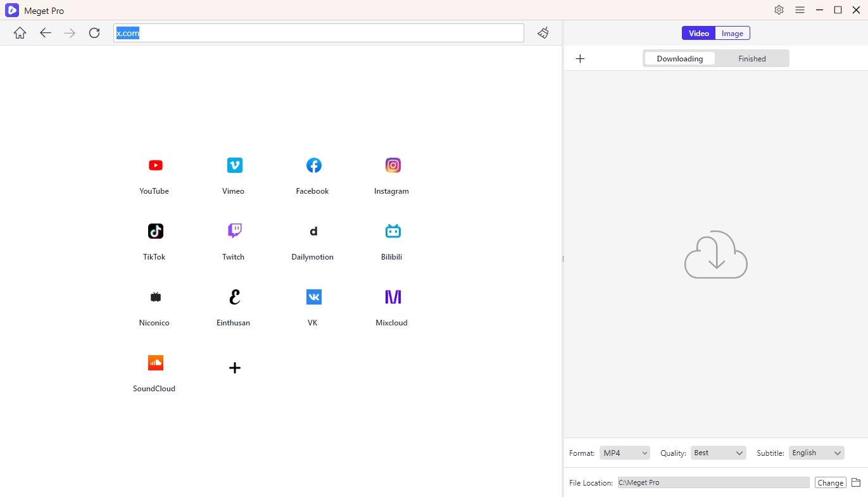Open the TikTok shortcut icon

click(156, 231)
